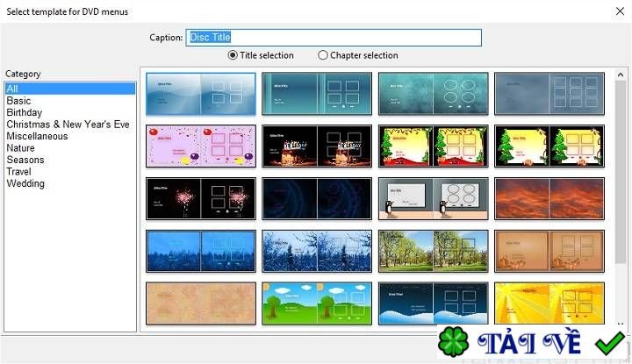This screenshot has width=632, height=364.
Task: Pick the grey-blue six-frame grid template
Action: 549,94
